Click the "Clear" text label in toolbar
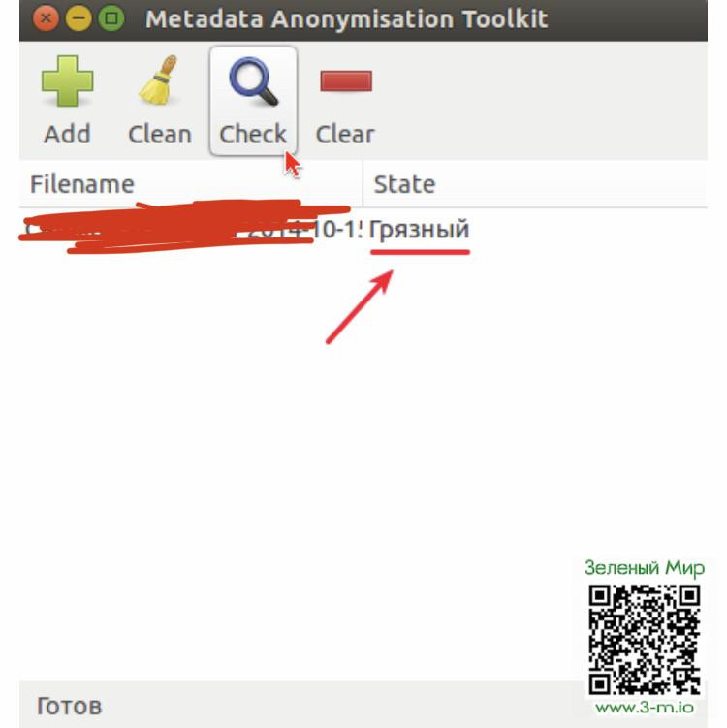The height and width of the screenshot is (728, 727). (345, 135)
